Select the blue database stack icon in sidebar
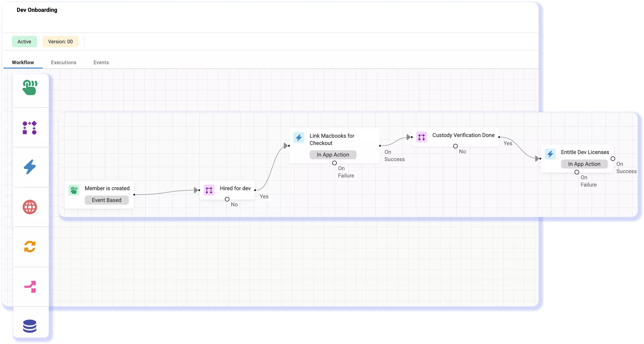The height and width of the screenshot is (344, 644). (x=30, y=326)
